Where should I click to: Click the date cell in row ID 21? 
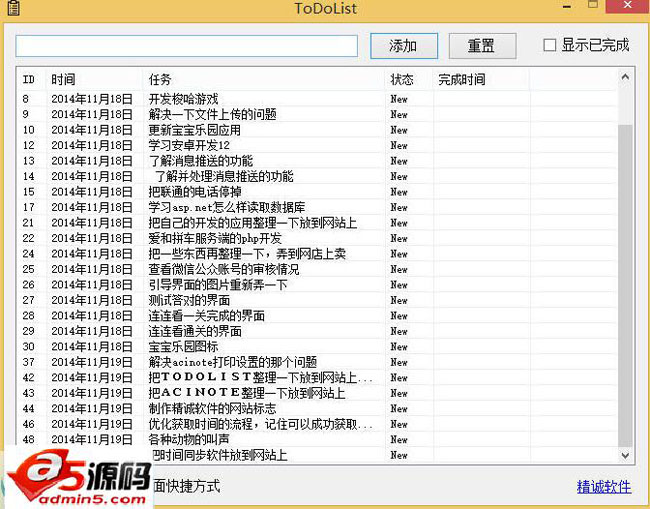coord(92,223)
